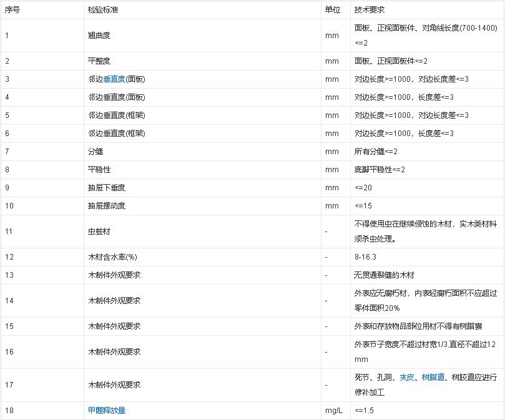Click the 单位 column header
The image size is (505, 420).
point(333,10)
